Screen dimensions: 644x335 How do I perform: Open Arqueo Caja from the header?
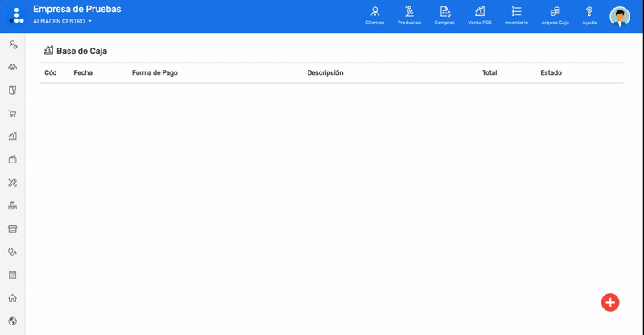tap(555, 16)
